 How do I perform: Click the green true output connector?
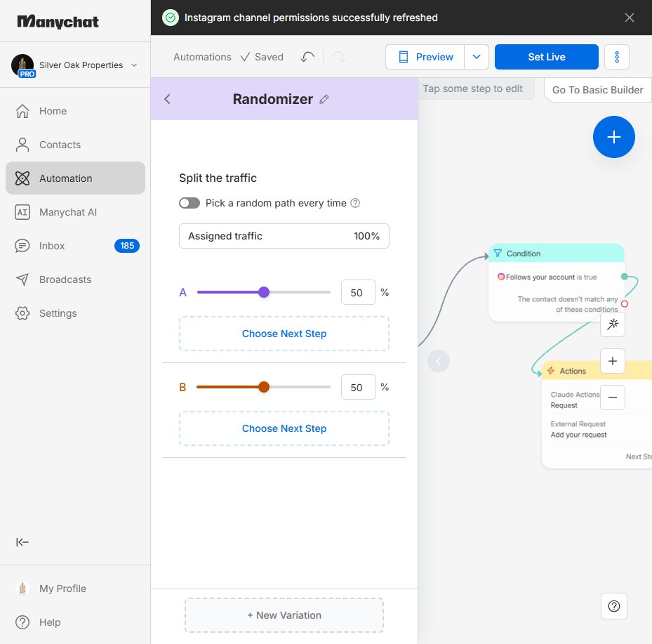(624, 277)
